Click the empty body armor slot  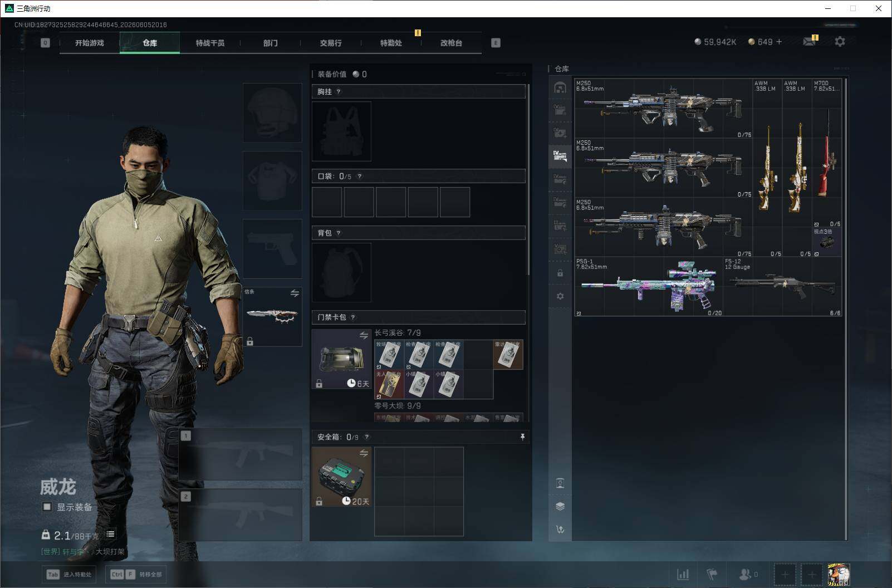pyautogui.click(x=272, y=180)
